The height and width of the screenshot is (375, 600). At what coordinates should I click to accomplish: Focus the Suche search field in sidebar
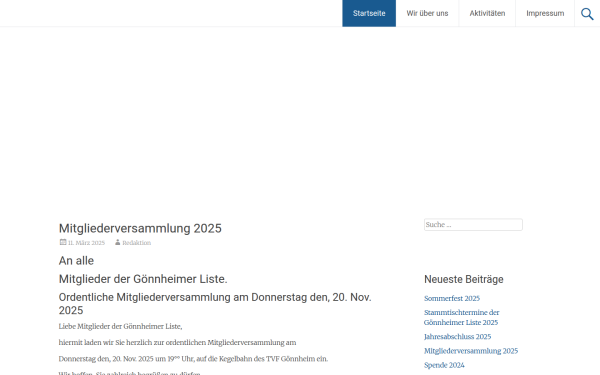click(473, 225)
